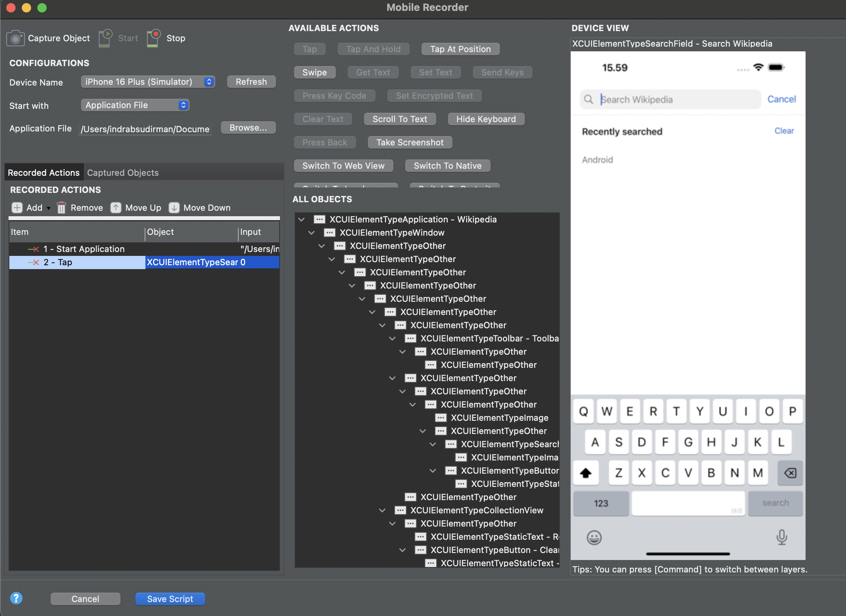Viewport: 846px width, 616px height.
Task: Click the Move Down arrow icon
Action: click(174, 208)
